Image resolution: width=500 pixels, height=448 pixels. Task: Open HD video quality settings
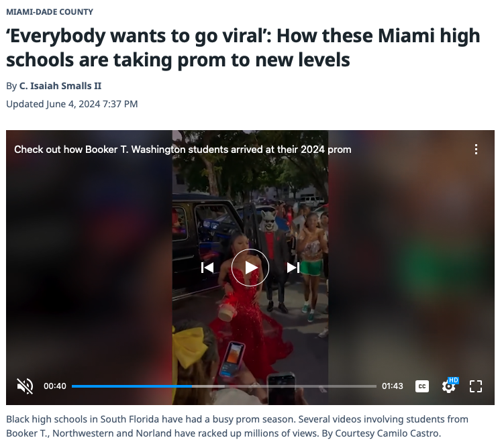(x=449, y=386)
